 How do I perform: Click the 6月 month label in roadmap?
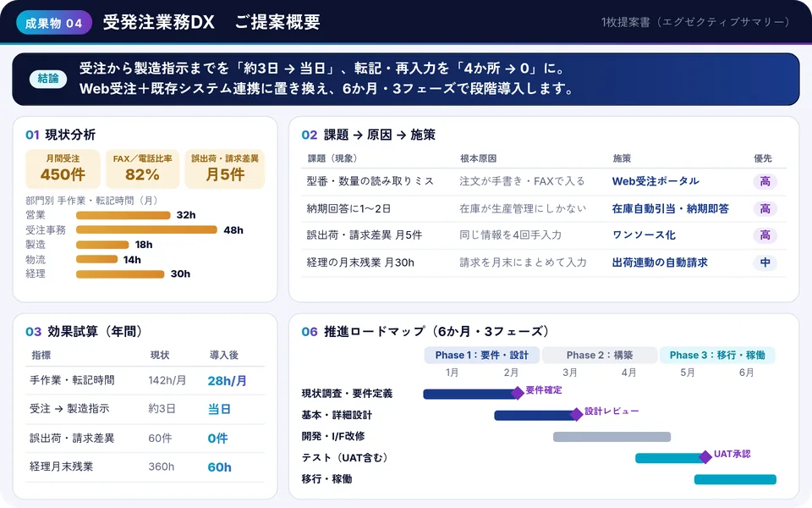coord(746,373)
